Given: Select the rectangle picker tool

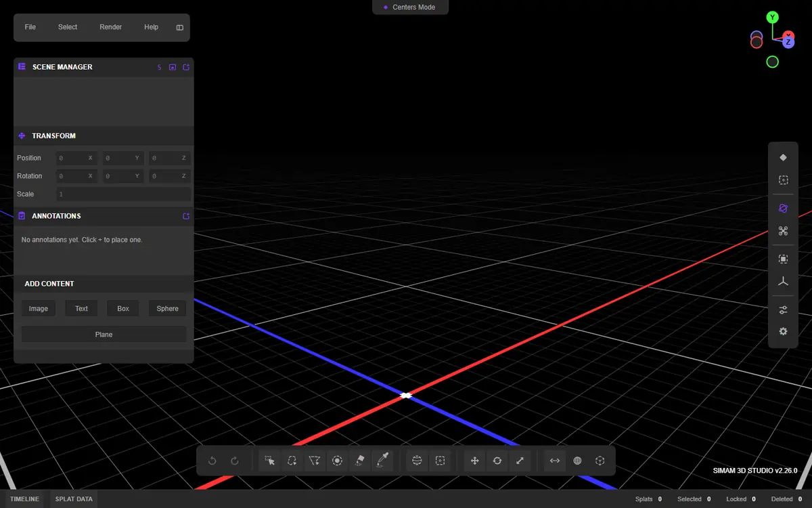Looking at the screenshot, I should pyautogui.click(x=269, y=461).
